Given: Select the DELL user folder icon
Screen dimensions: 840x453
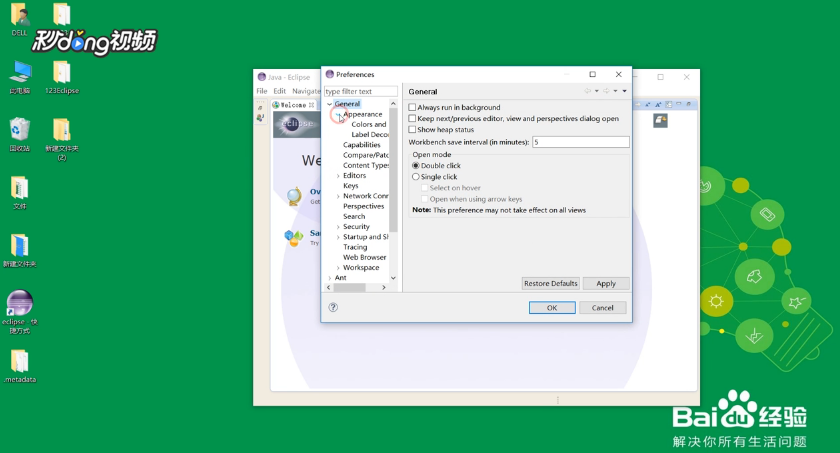Looking at the screenshot, I should click(x=20, y=19).
